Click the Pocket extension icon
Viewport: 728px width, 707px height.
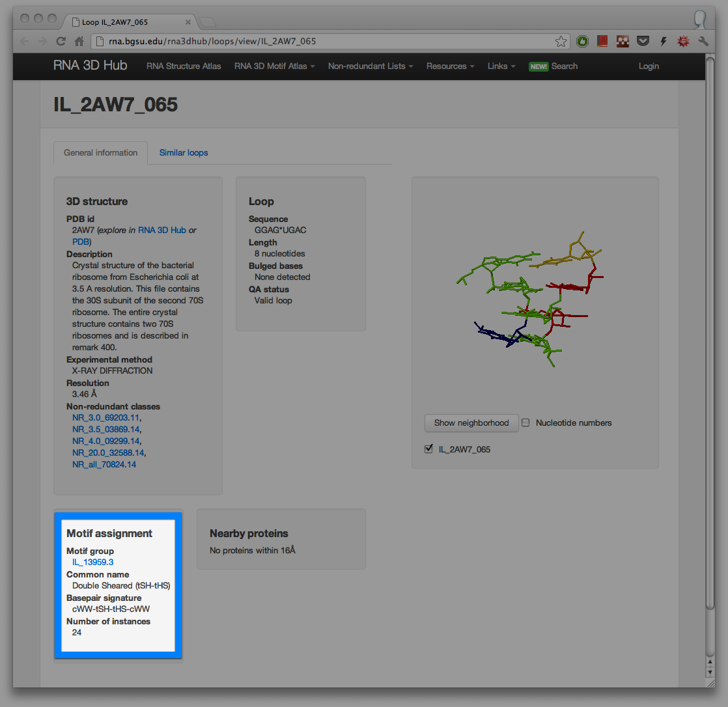pos(643,42)
